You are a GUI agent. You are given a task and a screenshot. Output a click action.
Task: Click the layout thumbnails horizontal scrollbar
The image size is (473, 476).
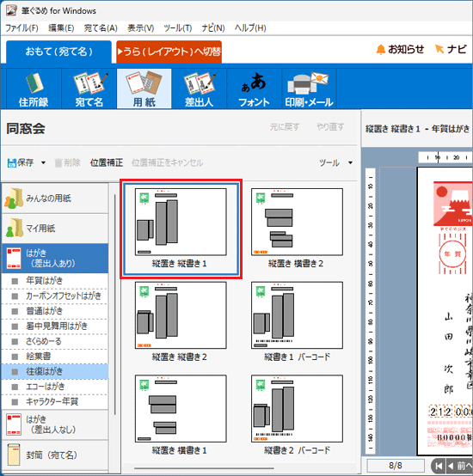point(204,468)
